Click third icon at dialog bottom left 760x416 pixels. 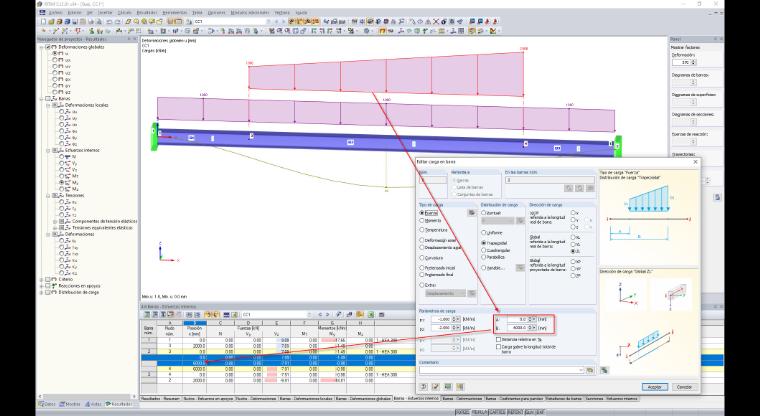click(447, 386)
